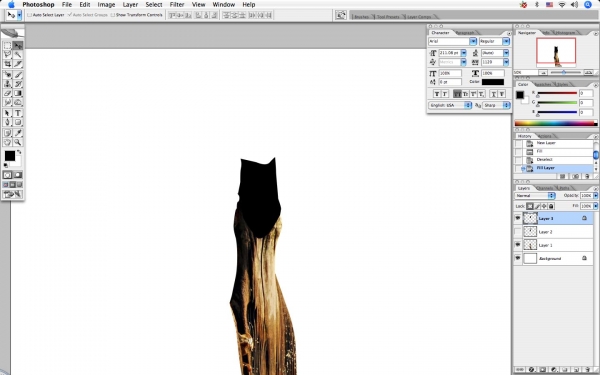
Task: Swap foreground and background colors
Action: pos(20,152)
